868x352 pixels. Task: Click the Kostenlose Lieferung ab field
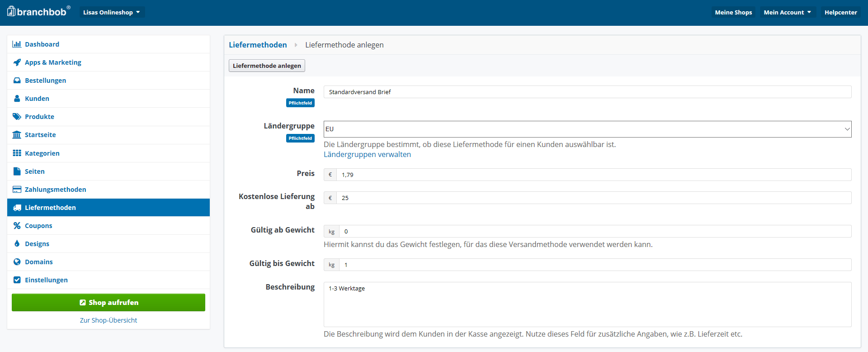(594, 198)
